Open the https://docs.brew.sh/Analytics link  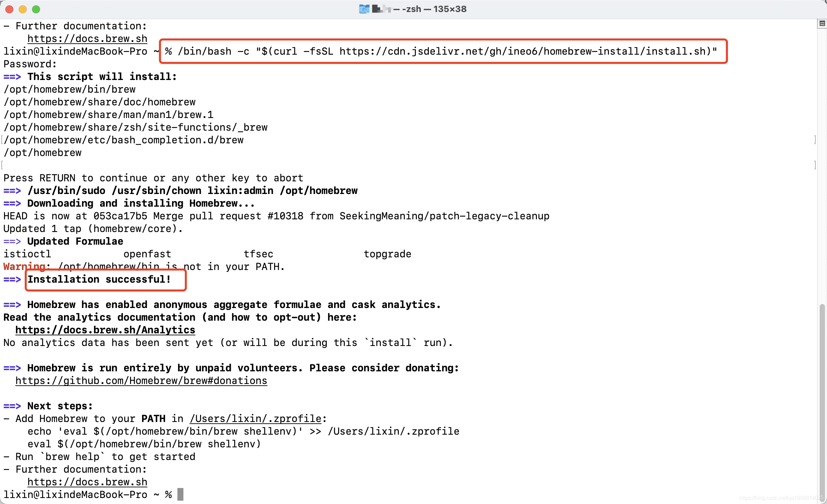click(x=105, y=330)
